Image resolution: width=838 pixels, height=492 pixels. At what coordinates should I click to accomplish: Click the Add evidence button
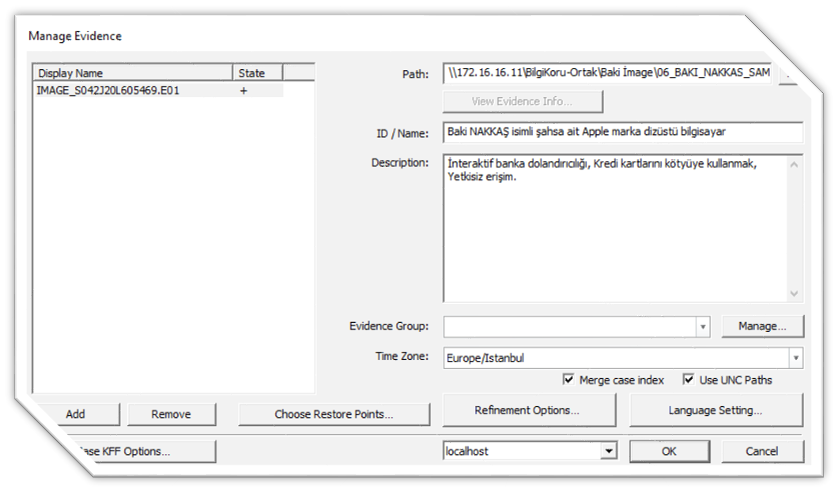[75, 414]
